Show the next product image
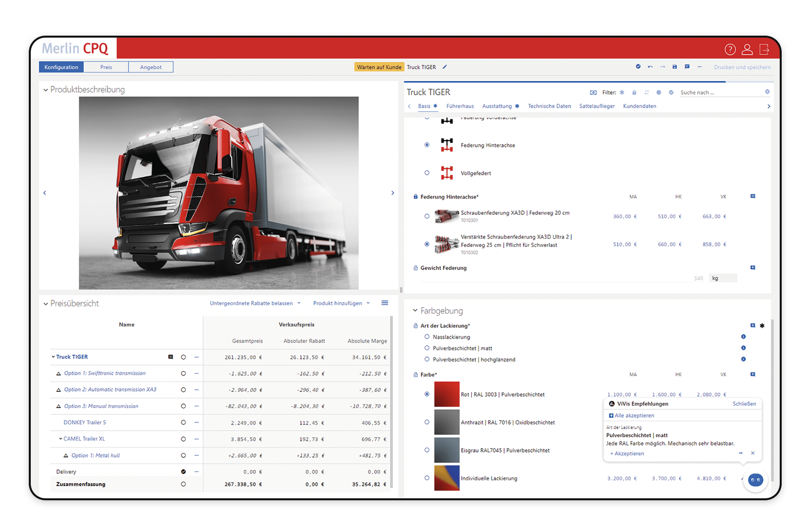This screenshot has height=532, width=810. tap(393, 193)
